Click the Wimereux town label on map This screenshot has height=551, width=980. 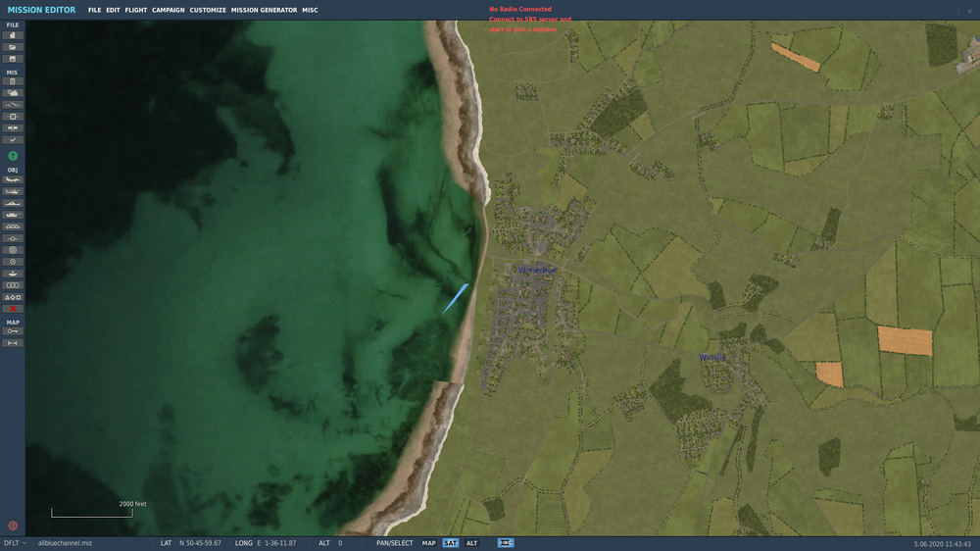pyautogui.click(x=537, y=271)
